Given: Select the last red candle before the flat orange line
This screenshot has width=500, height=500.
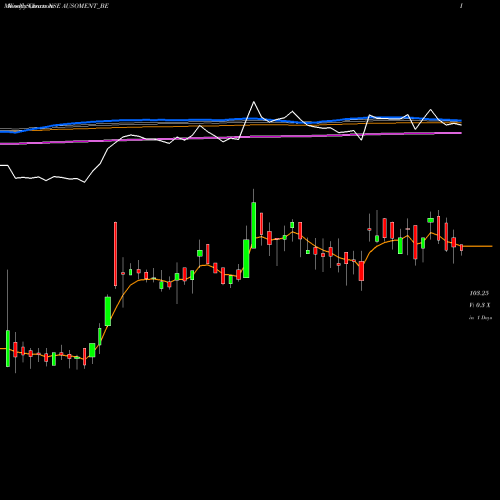Looking at the screenshot, I should click(x=462, y=247).
